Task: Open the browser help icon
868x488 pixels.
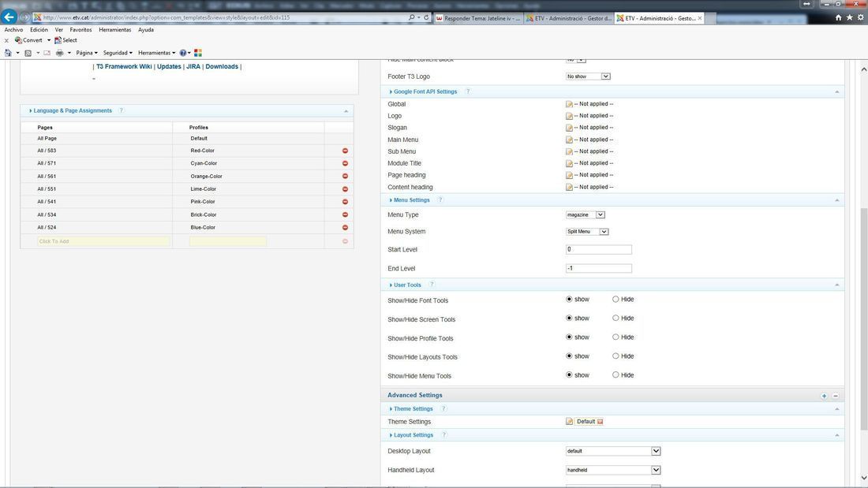Action: point(183,53)
